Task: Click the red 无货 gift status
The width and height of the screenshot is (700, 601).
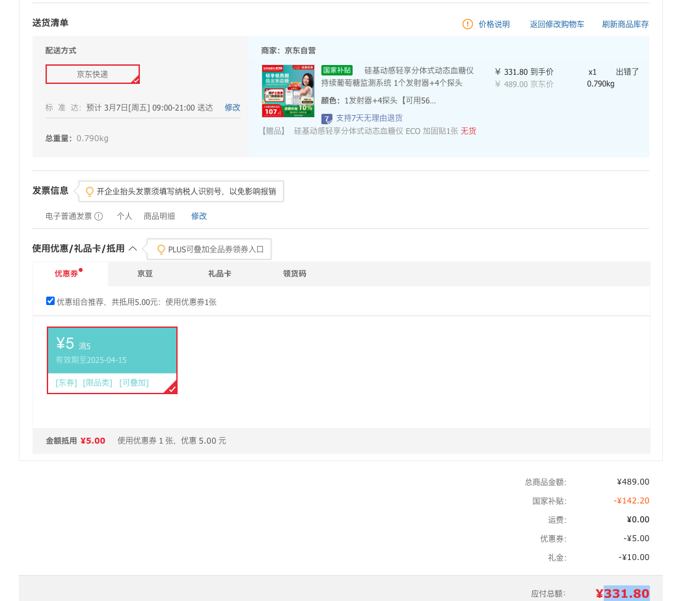Action: [x=468, y=131]
